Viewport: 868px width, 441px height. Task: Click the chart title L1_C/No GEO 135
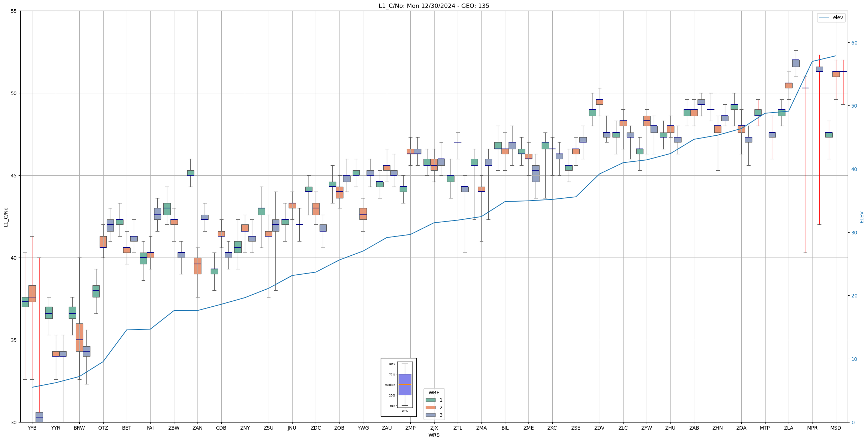pos(433,6)
